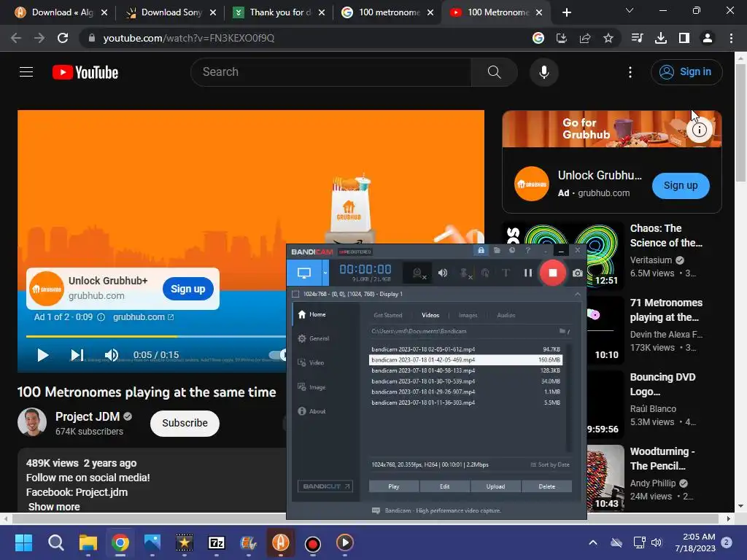Toggle Bandicam webcam overlay icon
747x560 pixels.
coord(418,273)
